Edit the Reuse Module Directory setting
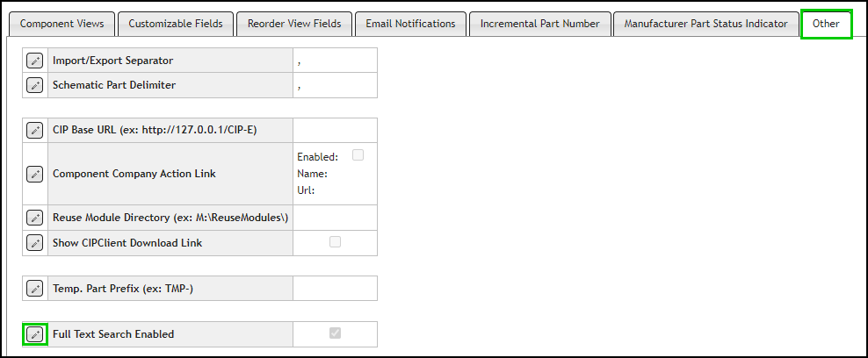Screen dimensions: 868x358 [34, 218]
